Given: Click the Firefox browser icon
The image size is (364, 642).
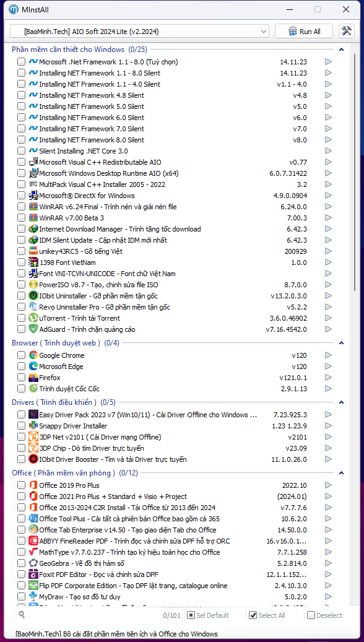Looking at the screenshot, I should tap(33, 378).
